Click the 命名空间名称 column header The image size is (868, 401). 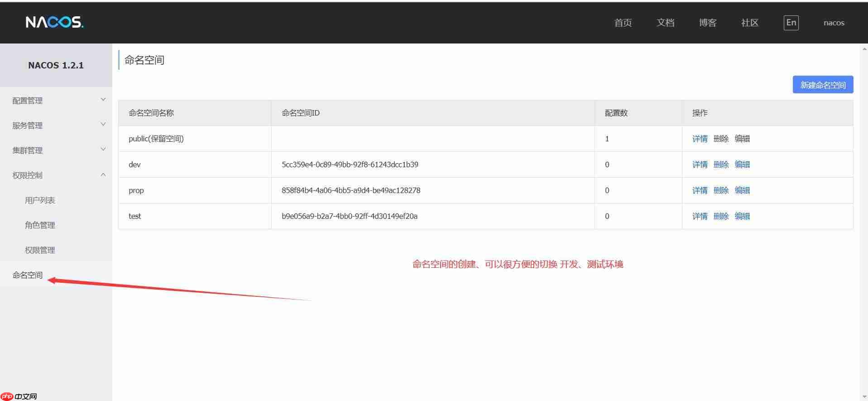pos(195,113)
